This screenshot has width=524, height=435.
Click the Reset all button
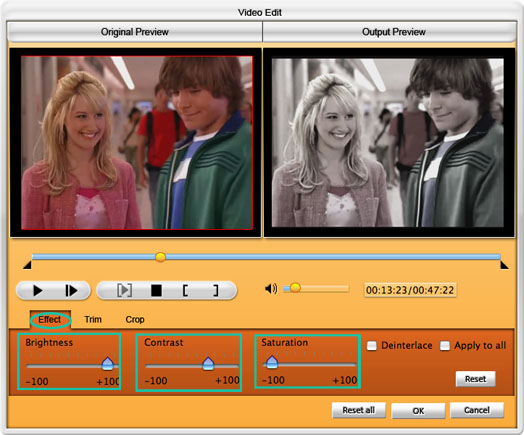coord(359,410)
